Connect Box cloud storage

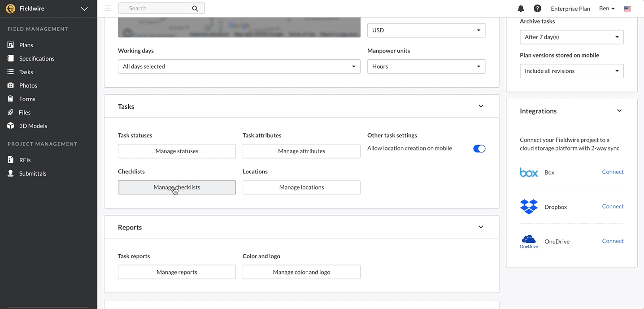[x=613, y=172]
